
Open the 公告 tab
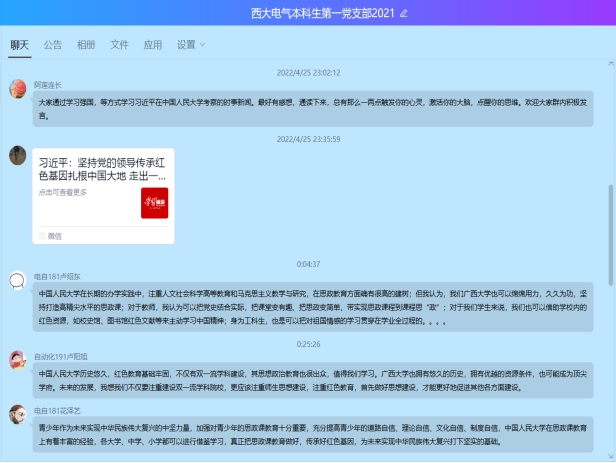(x=53, y=45)
